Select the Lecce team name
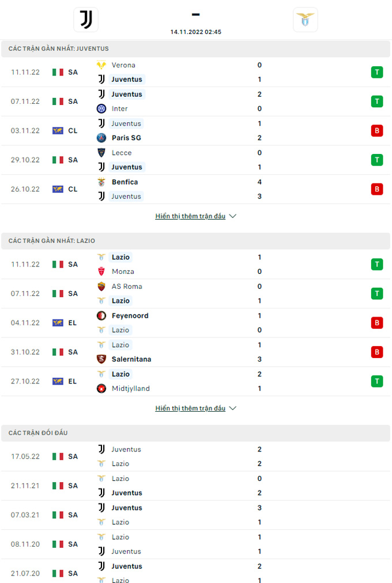This screenshot has height=583, width=392. pos(122,153)
